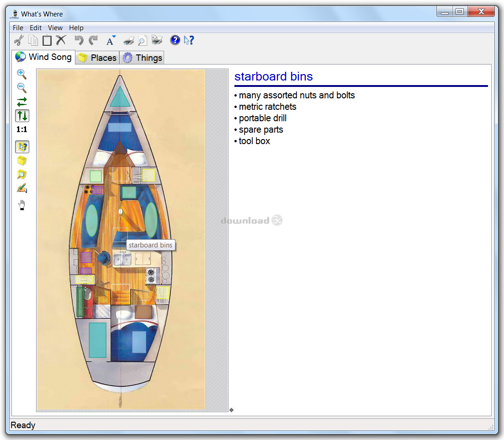Open the View menu
The image size is (504, 440).
tap(55, 28)
